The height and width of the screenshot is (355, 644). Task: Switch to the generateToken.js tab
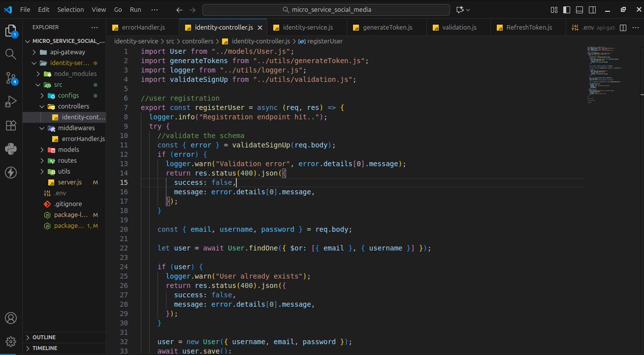[x=387, y=27]
